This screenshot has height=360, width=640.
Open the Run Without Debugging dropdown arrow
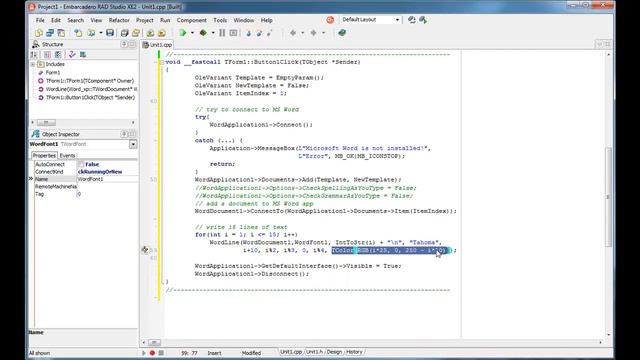[x=213, y=33]
